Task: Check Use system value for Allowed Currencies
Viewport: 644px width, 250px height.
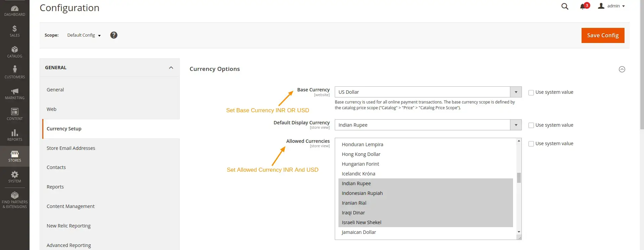Action: tap(531, 144)
